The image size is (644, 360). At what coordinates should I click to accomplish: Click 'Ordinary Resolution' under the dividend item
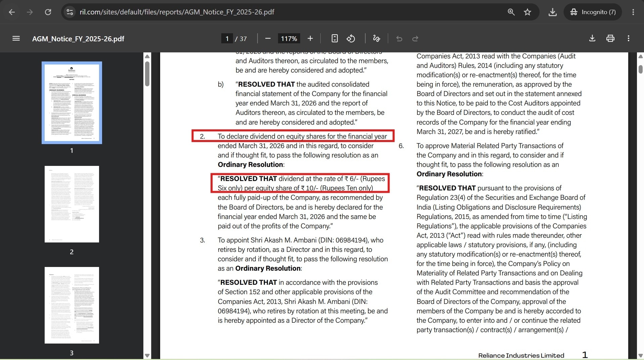pos(250,165)
